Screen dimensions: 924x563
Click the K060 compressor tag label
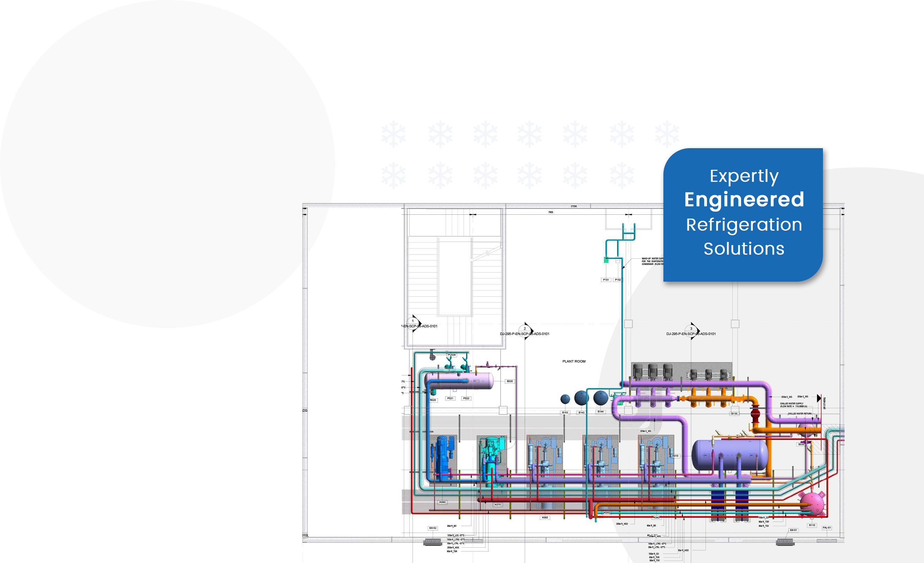[545, 517]
